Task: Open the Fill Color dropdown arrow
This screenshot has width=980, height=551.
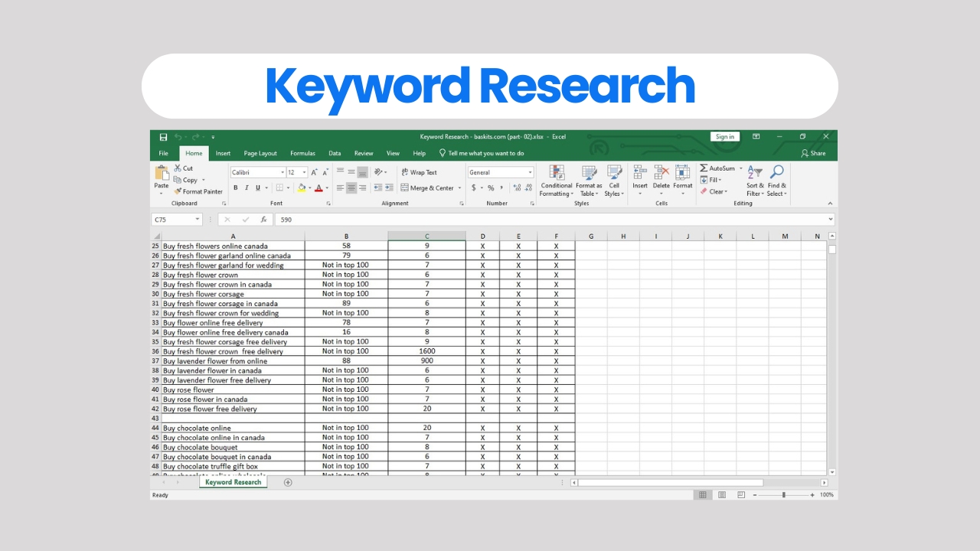Action: coord(308,187)
